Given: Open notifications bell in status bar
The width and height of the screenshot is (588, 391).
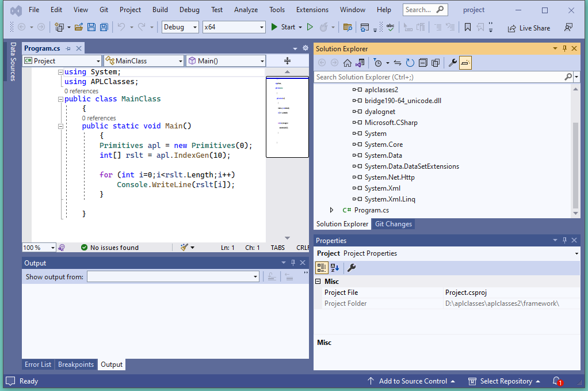Looking at the screenshot, I should (x=556, y=381).
